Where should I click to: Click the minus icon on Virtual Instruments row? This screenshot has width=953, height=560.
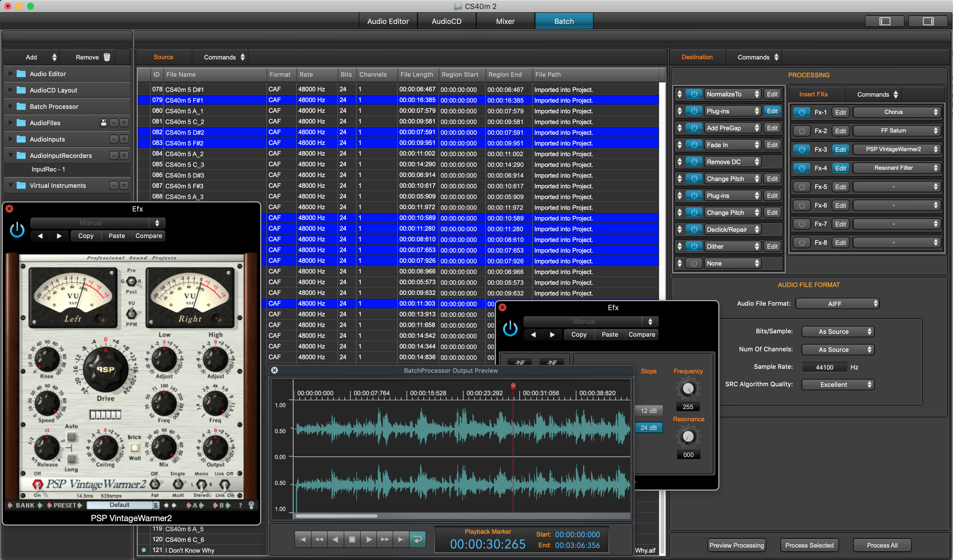point(114,186)
